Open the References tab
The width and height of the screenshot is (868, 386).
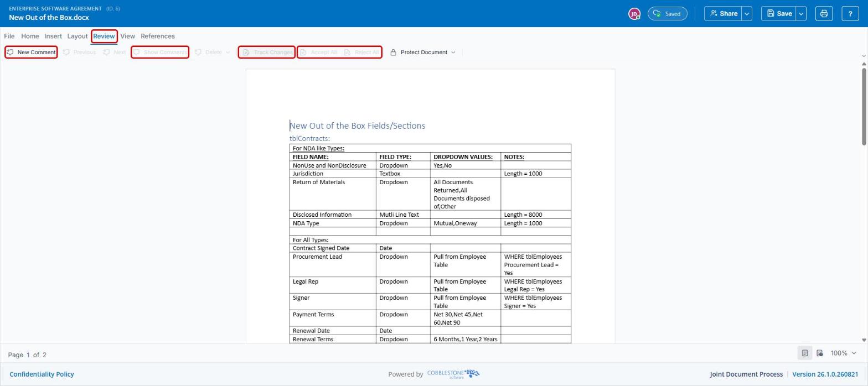tap(158, 36)
